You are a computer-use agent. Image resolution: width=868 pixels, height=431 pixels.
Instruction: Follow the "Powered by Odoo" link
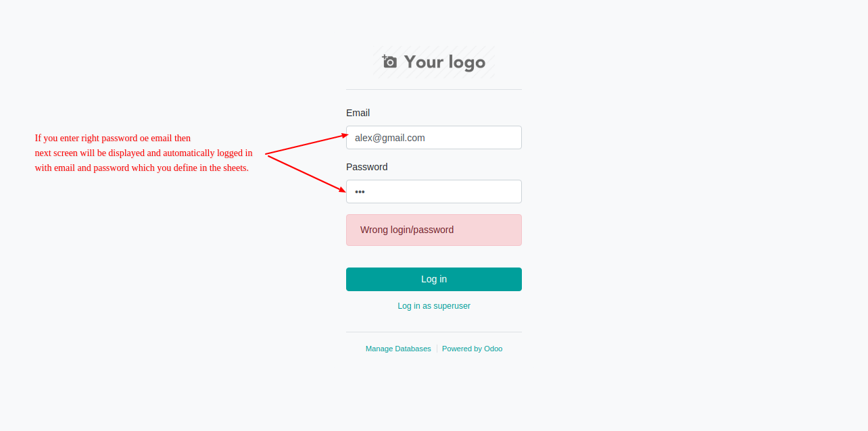point(473,349)
